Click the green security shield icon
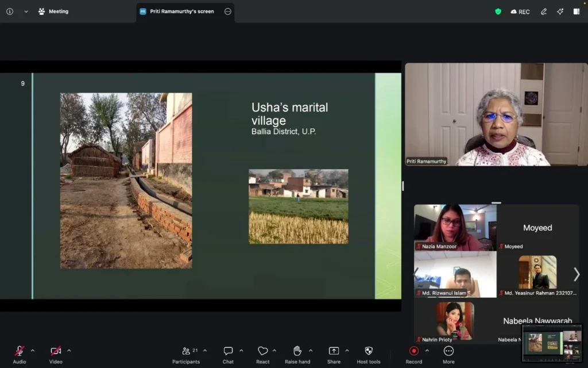The height and width of the screenshot is (368, 588). click(498, 11)
